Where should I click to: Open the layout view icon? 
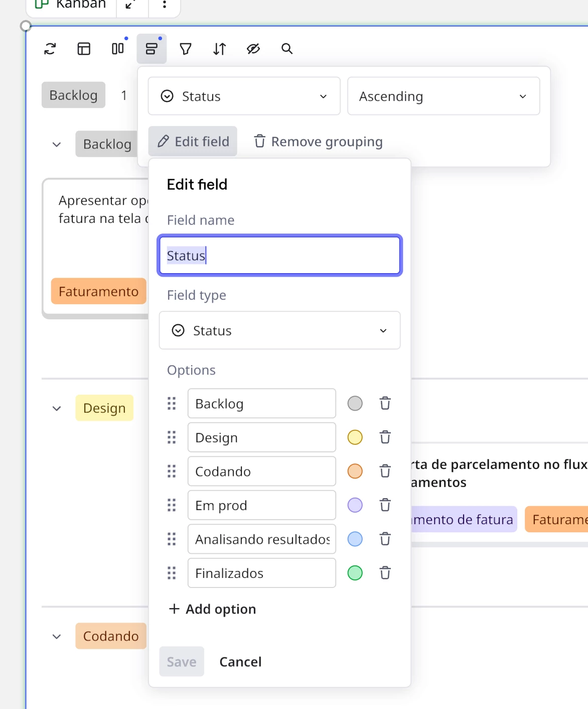pyautogui.click(x=84, y=49)
